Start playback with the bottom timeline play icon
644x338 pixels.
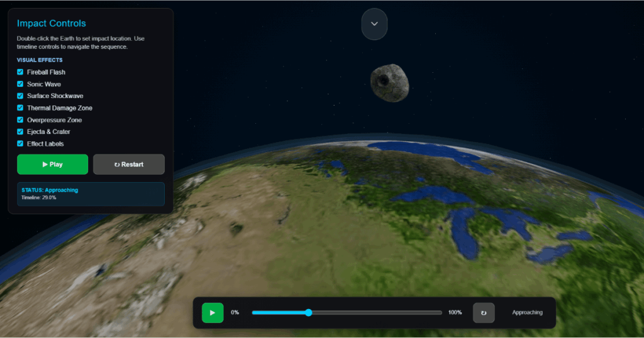click(213, 313)
